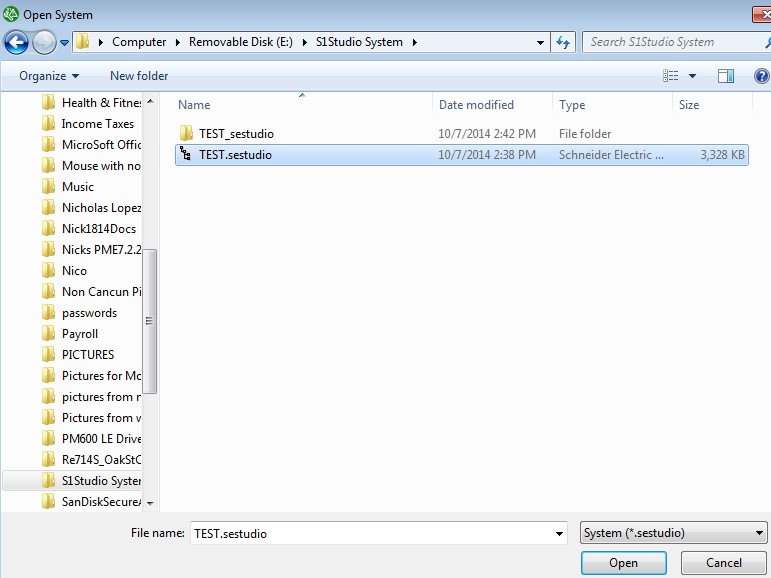Select passwords folder in tree
771x578 pixels.
tap(89, 313)
